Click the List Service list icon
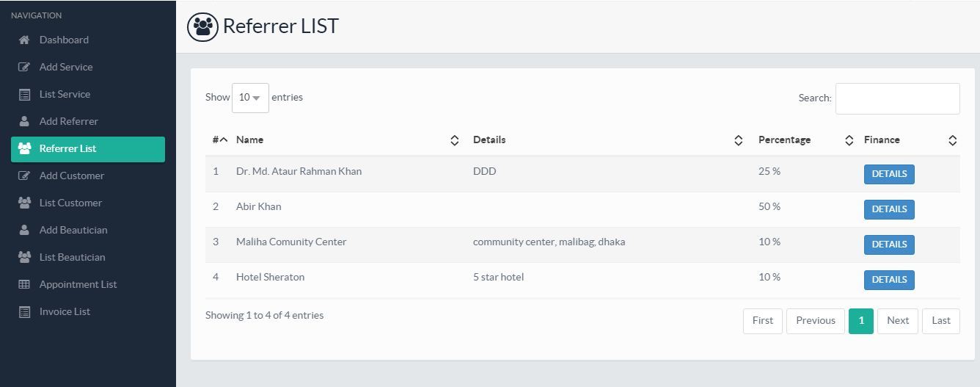The width and height of the screenshot is (980, 387). [x=24, y=94]
